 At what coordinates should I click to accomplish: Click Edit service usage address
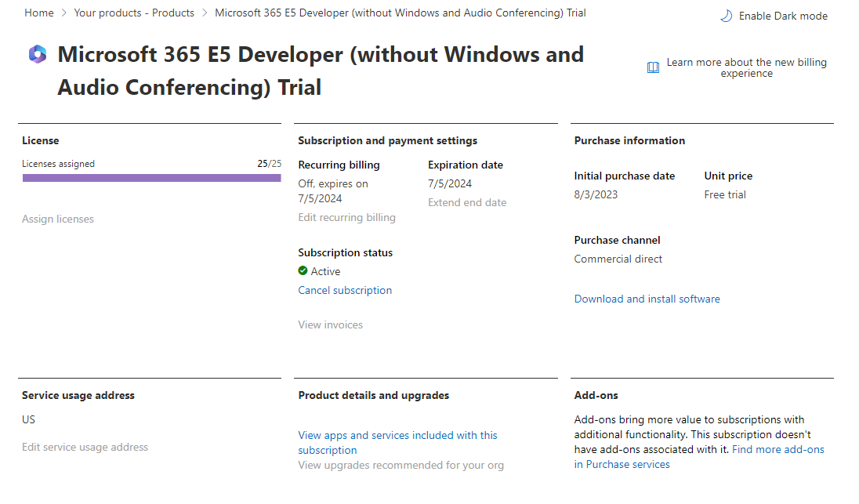tap(85, 447)
